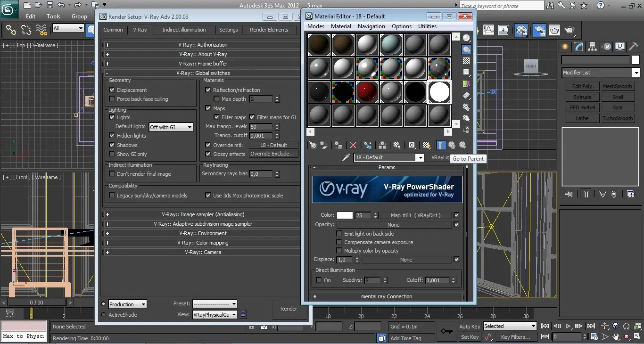Click Select by Material icon

(466, 118)
